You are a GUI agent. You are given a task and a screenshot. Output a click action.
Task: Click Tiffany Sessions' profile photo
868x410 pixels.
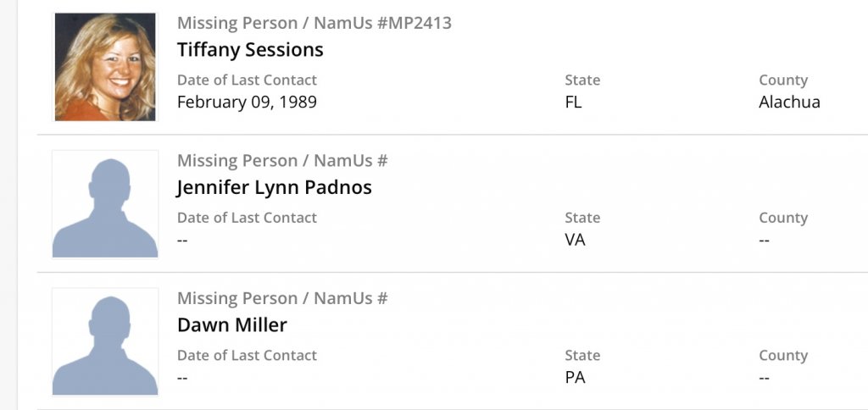[105, 67]
